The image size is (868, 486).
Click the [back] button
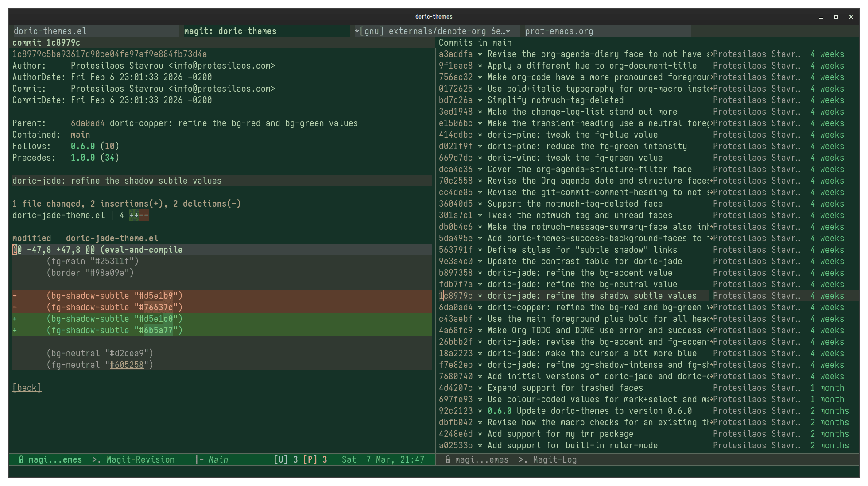pyautogui.click(x=27, y=388)
